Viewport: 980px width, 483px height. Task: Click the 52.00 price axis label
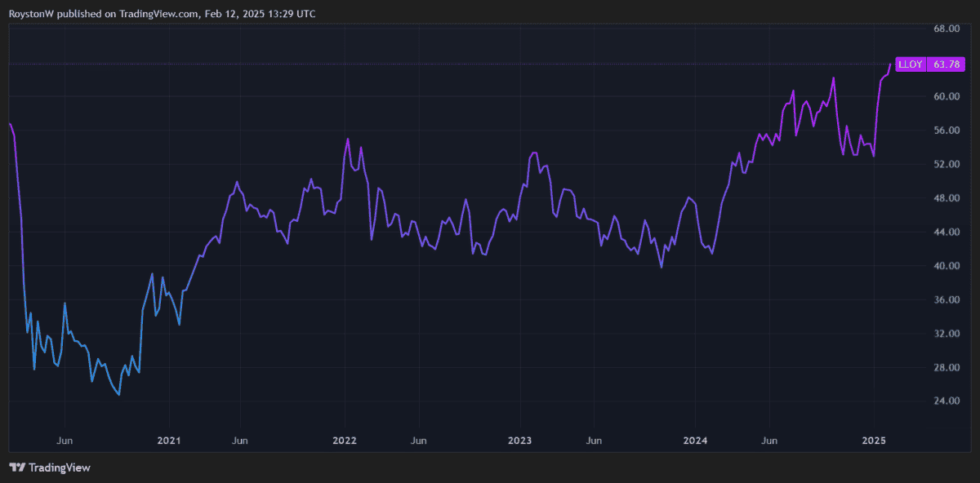pos(946,164)
